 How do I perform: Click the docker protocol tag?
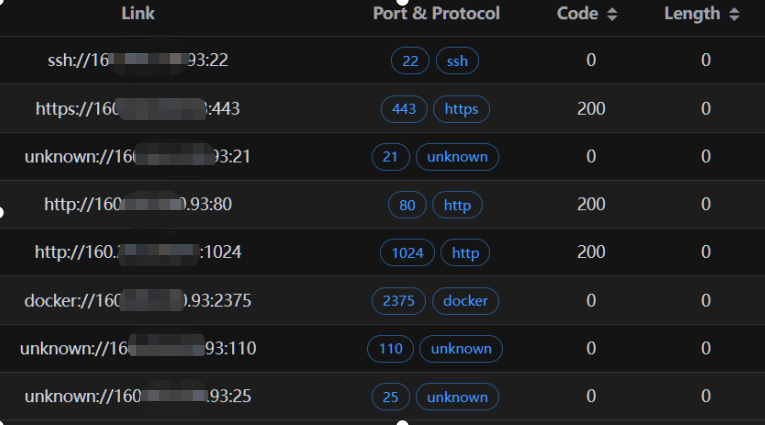coord(465,301)
